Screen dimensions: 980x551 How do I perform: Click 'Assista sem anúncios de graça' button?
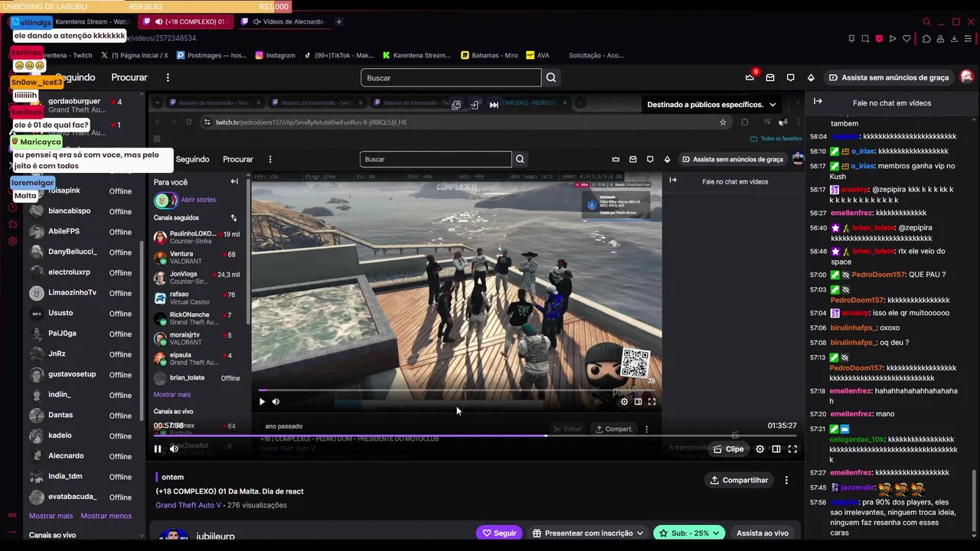[x=888, y=77]
